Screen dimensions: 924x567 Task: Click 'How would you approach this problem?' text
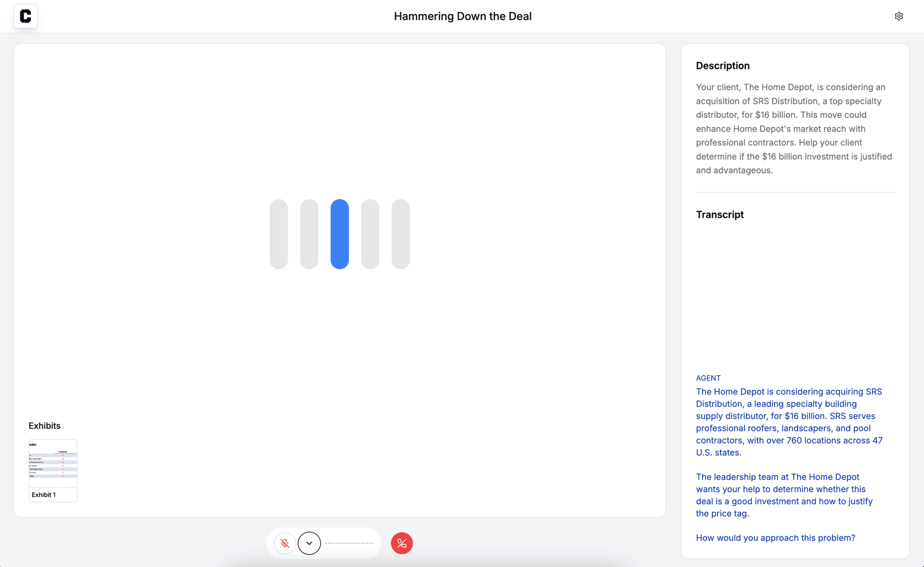(x=775, y=538)
